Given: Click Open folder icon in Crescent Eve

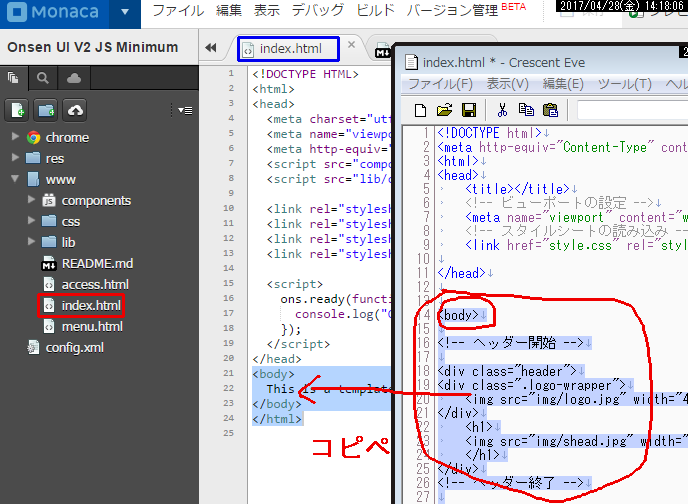Looking at the screenshot, I should tap(444, 110).
